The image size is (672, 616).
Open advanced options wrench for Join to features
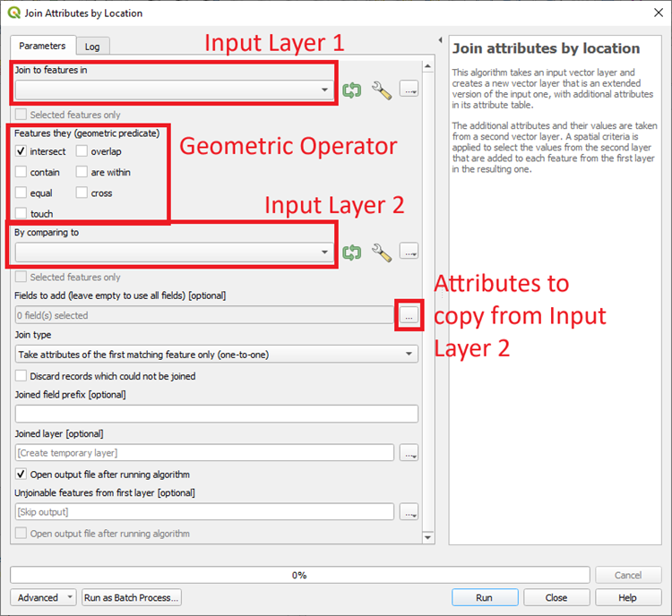click(x=381, y=90)
